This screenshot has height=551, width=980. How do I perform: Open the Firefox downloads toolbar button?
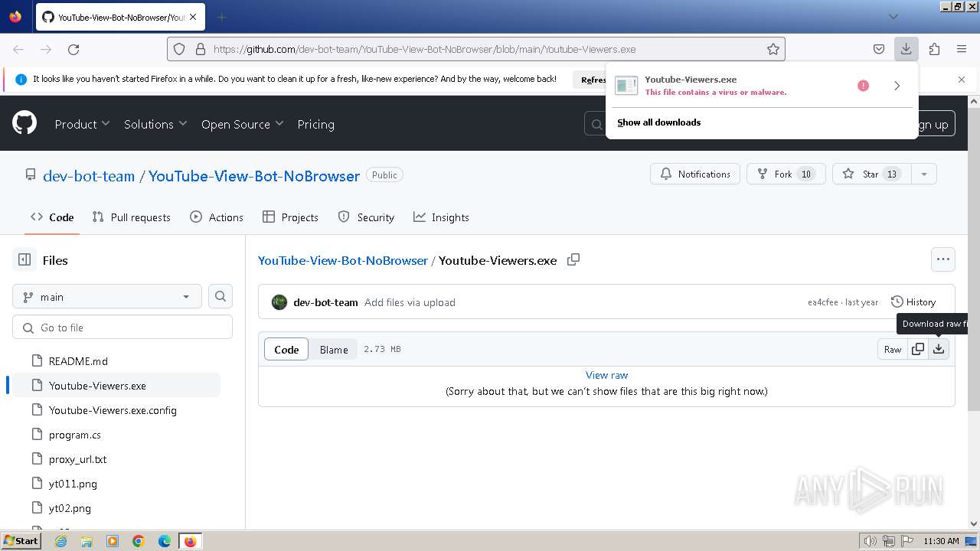click(x=906, y=49)
